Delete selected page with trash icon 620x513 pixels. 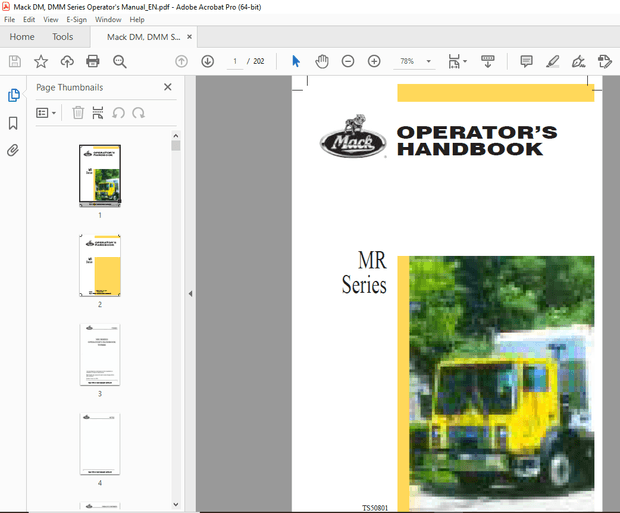point(78,113)
